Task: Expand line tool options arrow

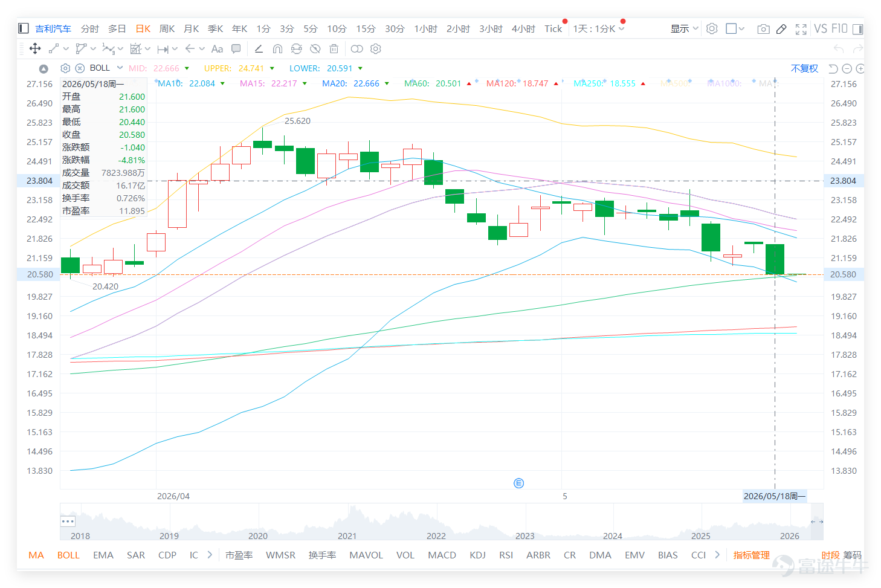Action: pos(66,49)
